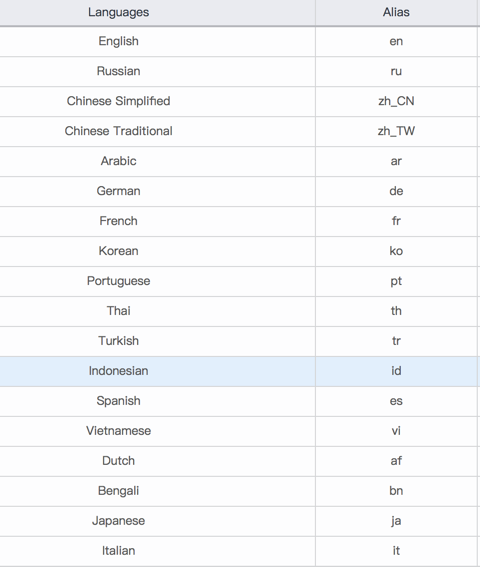Click the highlighted Indonesian row
Image resolution: width=480 pixels, height=567 pixels.
click(x=239, y=371)
